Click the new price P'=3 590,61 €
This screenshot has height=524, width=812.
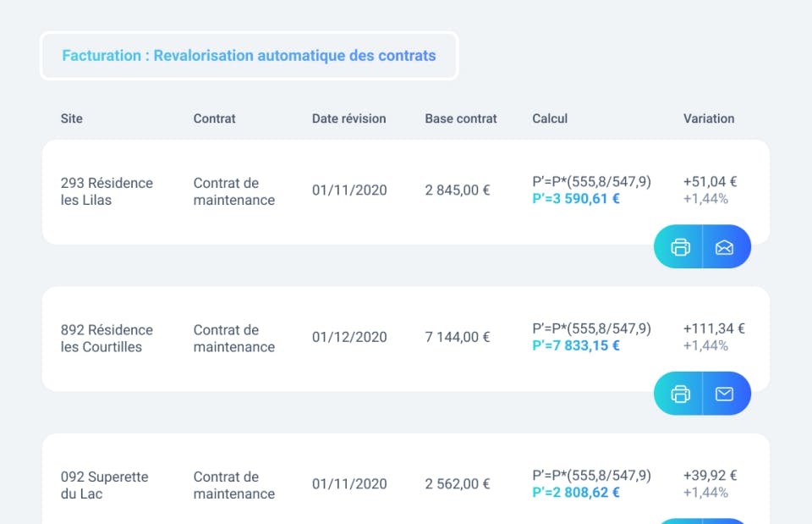pos(576,199)
